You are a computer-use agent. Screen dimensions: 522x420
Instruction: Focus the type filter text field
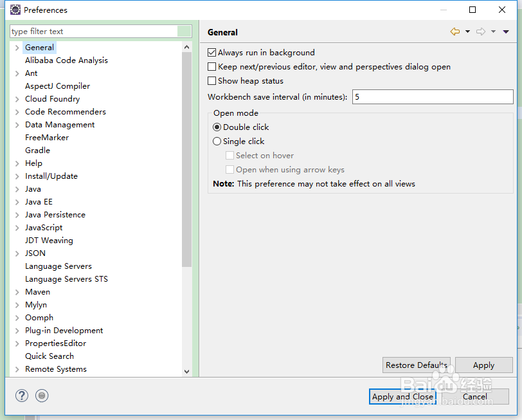[94, 32]
